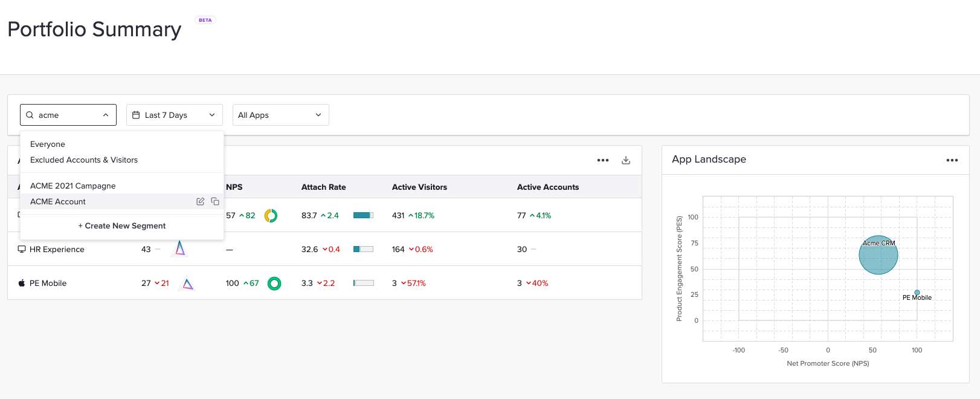The width and height of the screenshot is (980, 399).
Task: Click the monitor icon beside HR Experience
Action: 22,249
